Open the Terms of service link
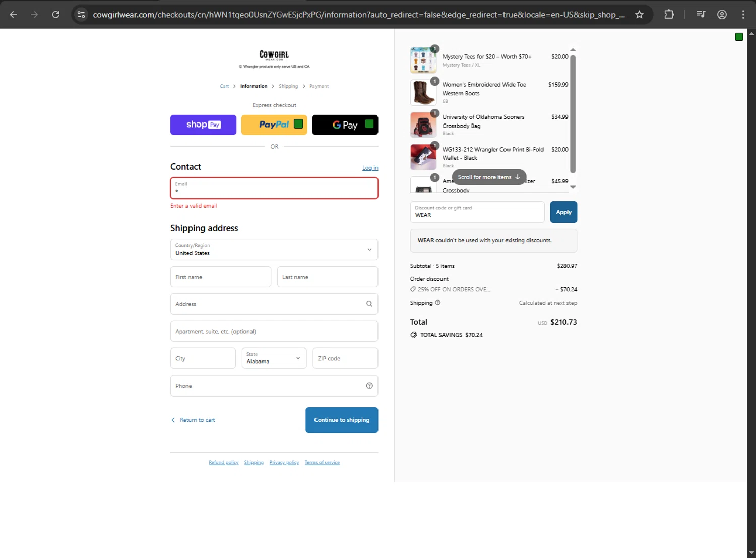The height and width of the screenshot is (558, 756). [322, 463]
